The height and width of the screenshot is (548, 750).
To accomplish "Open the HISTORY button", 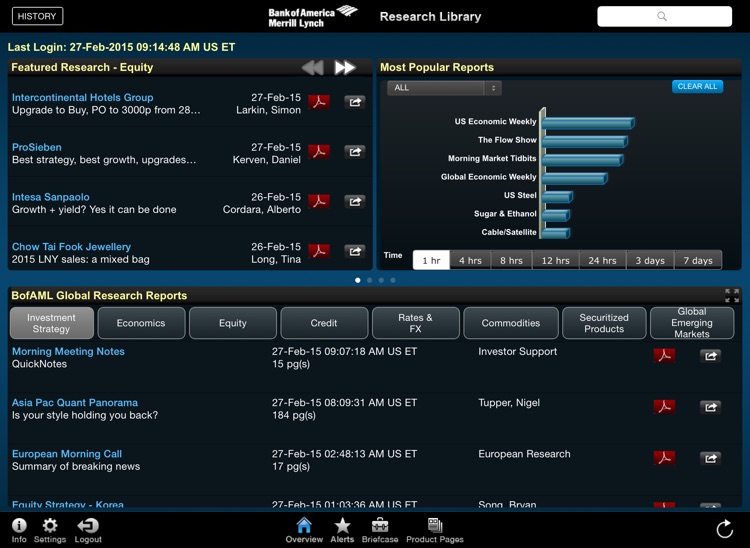I will click(x=37, y=16).
